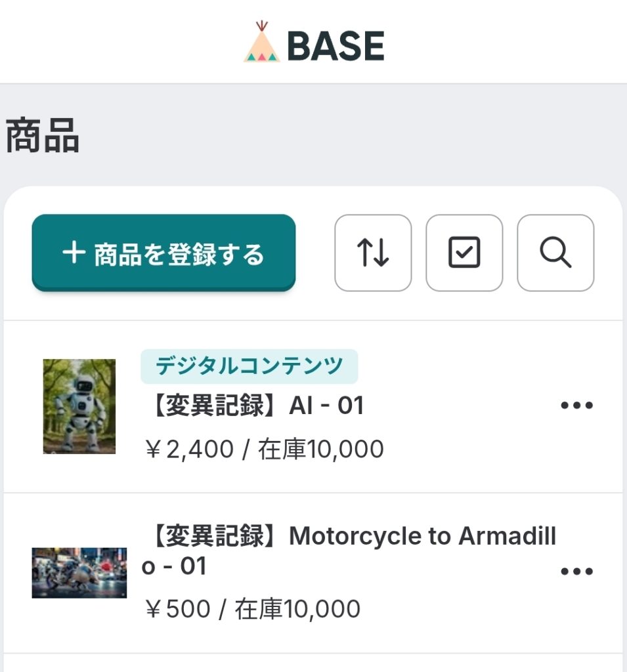Click the 【変異記録】 prefix of the Motorcycle title
The height and width of the screenshot is (672, 627).
coord(212,537)
